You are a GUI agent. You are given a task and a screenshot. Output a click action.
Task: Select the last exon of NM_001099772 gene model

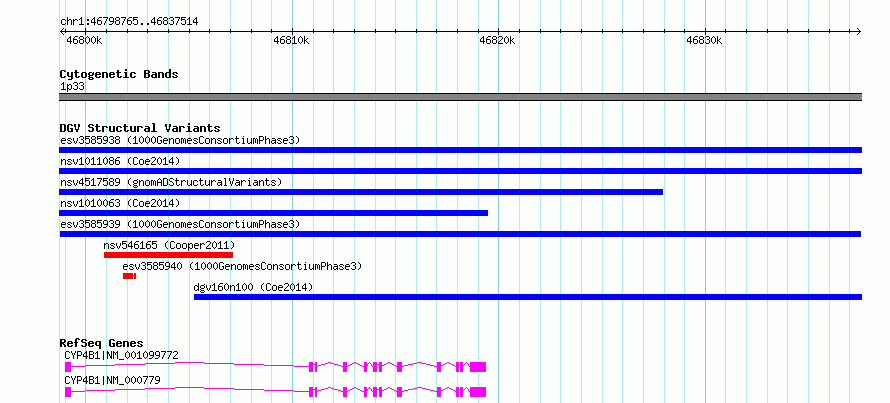pos(478,367)
